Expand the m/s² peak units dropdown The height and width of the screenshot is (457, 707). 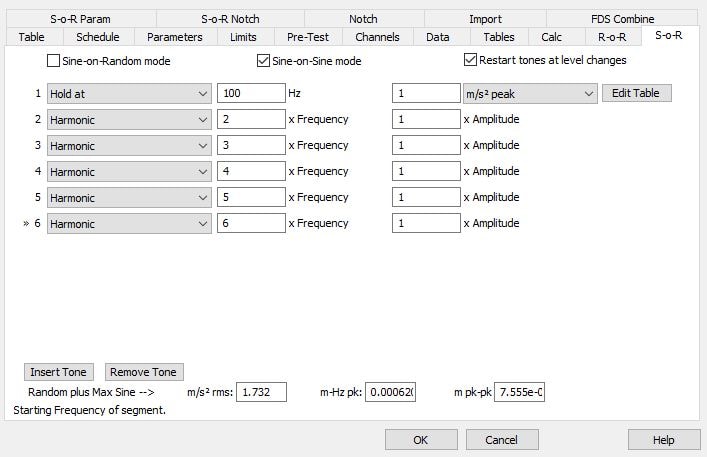click(x=530, y=94)
